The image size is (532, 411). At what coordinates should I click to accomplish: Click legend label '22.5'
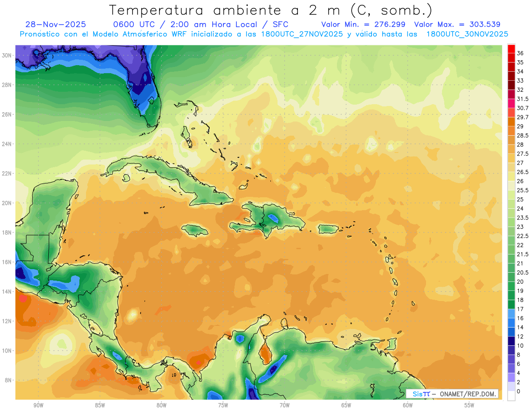(x=523, y=236)
